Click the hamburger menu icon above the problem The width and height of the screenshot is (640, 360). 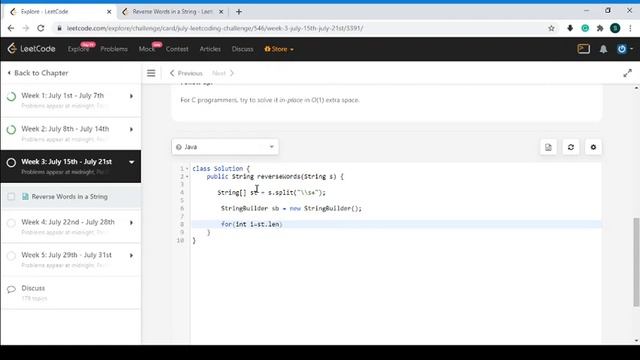151,73
